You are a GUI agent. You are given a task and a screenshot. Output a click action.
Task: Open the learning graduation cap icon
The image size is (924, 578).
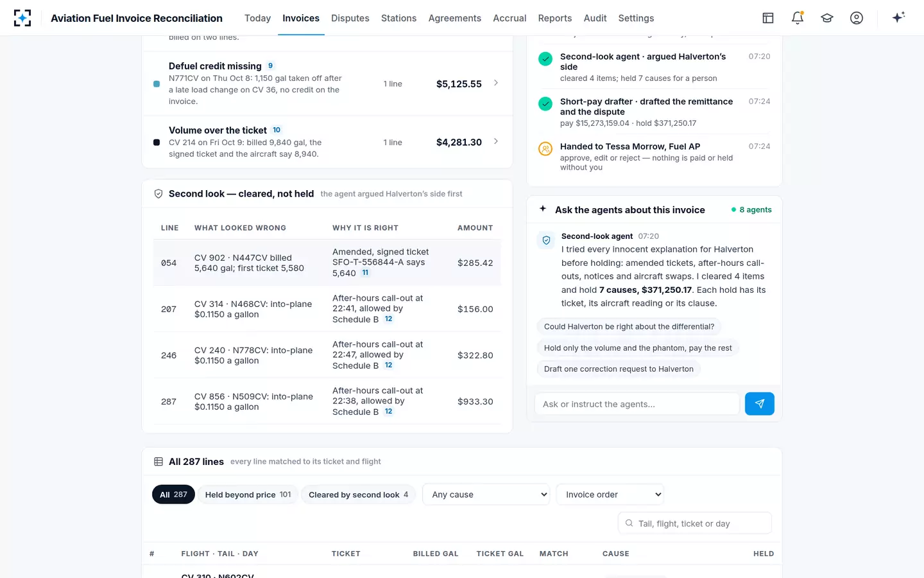[x=827, y=18]
